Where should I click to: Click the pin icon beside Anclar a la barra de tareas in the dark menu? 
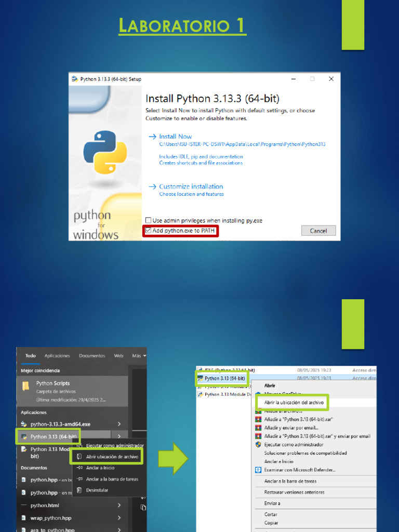(79, 479)
